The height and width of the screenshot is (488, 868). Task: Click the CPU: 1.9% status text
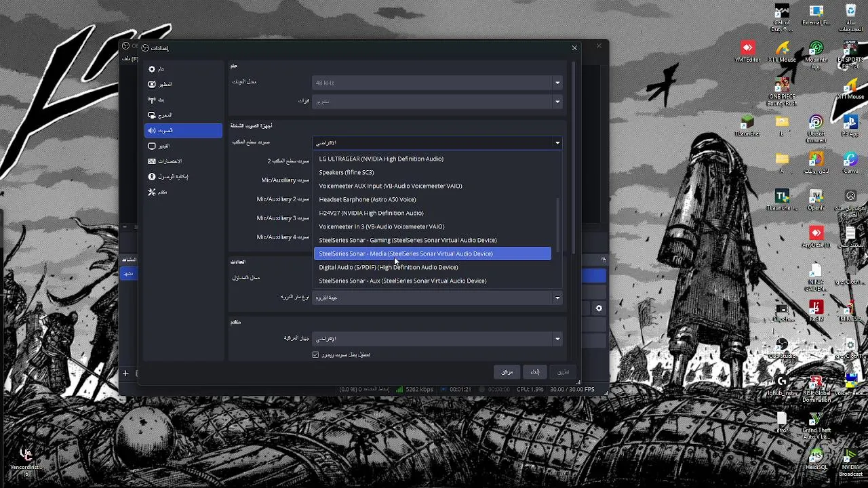click(x=530, y=390)
